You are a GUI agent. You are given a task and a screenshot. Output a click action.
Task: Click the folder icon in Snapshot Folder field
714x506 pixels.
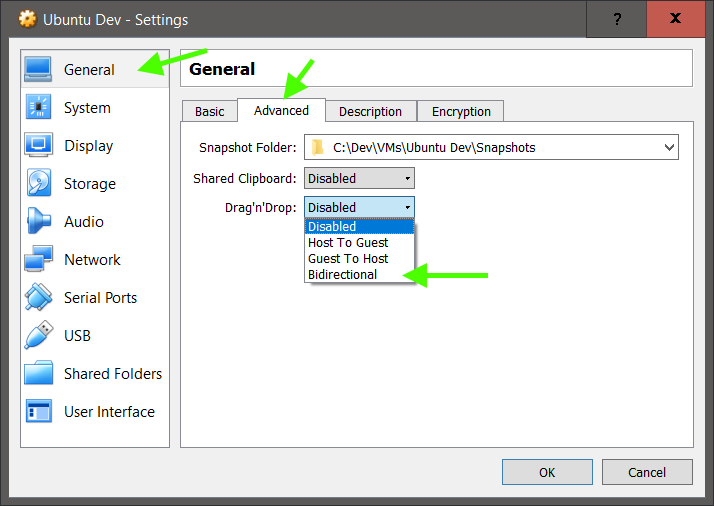point(317,147)
